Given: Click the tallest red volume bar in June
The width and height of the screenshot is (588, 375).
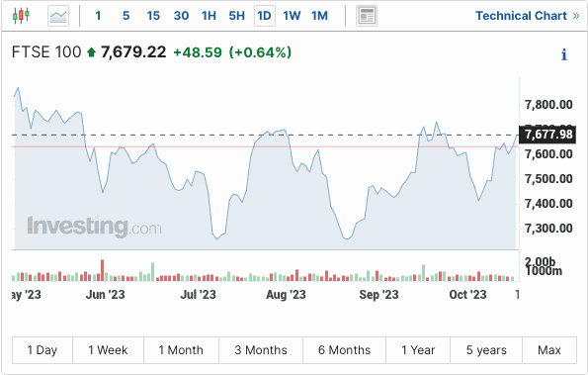Looking at the screenshot, I should (103, 270).
